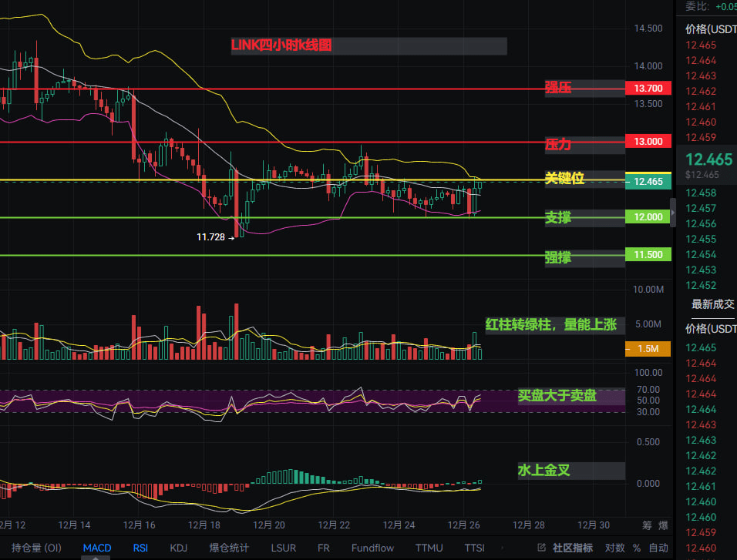Screen dimensions: 737x560
Task: Enable the Fundflow indicator
Action: [372, 548]
